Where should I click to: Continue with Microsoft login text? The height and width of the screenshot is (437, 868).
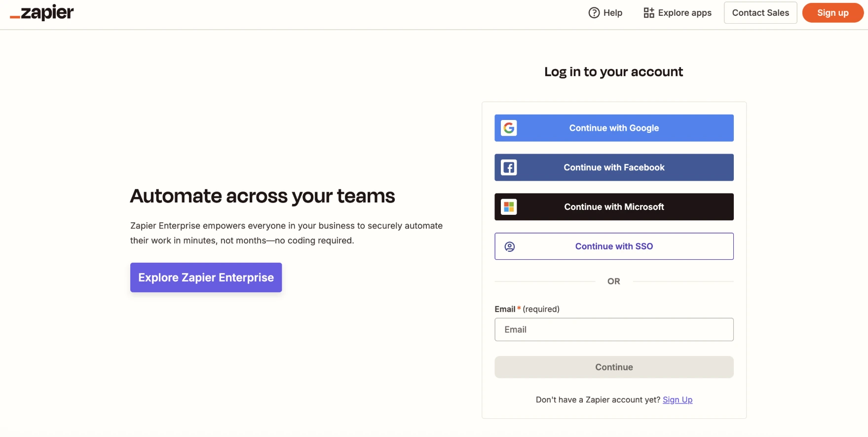coord(614,207)
